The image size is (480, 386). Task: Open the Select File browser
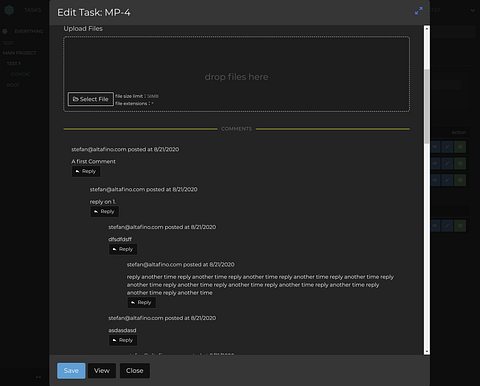point(91,99)
